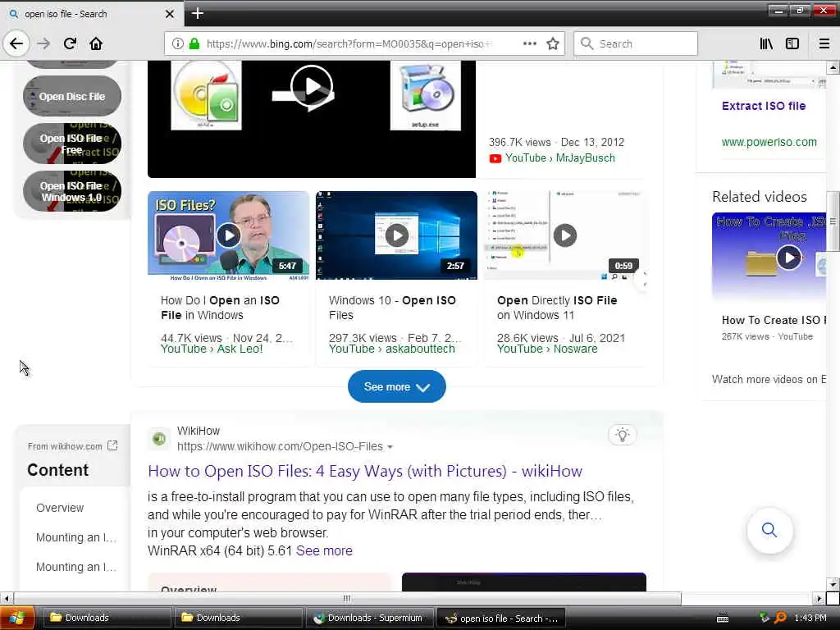Click the vertical scrollbar up arrow

(x=833, y=67)
